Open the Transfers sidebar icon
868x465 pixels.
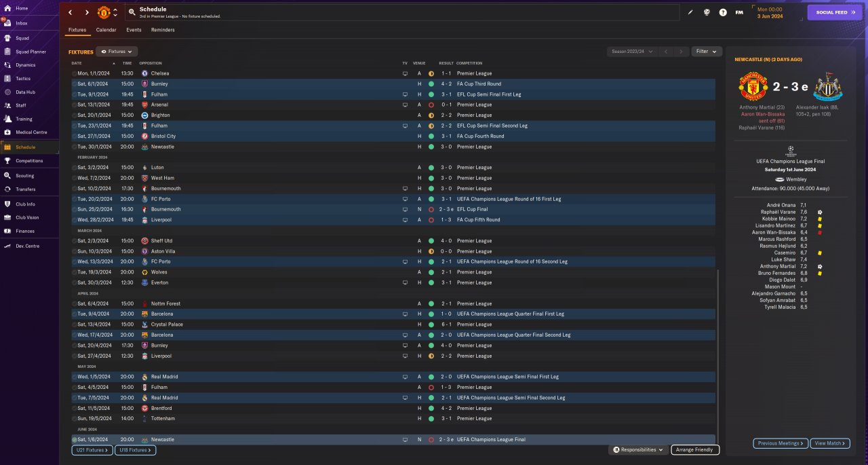(7, 189)
